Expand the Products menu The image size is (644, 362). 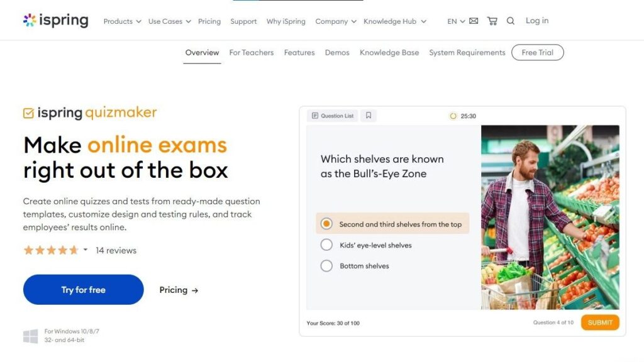tap(122, 21)
